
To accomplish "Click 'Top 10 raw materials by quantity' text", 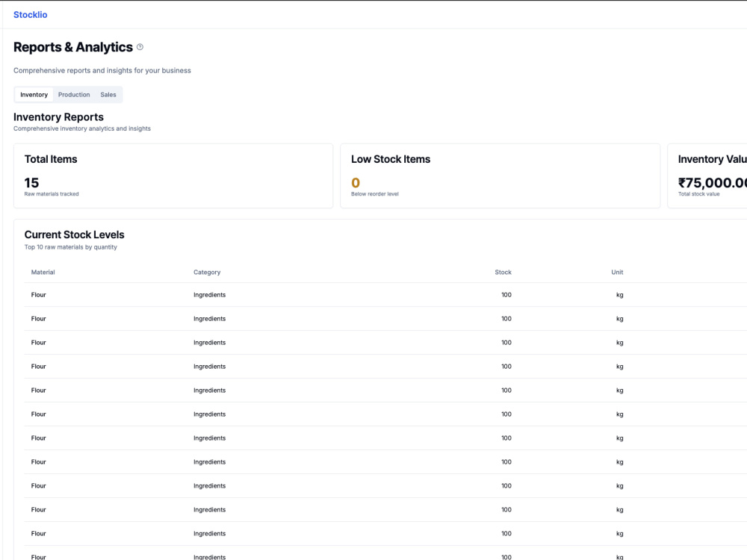I will 70,247.
